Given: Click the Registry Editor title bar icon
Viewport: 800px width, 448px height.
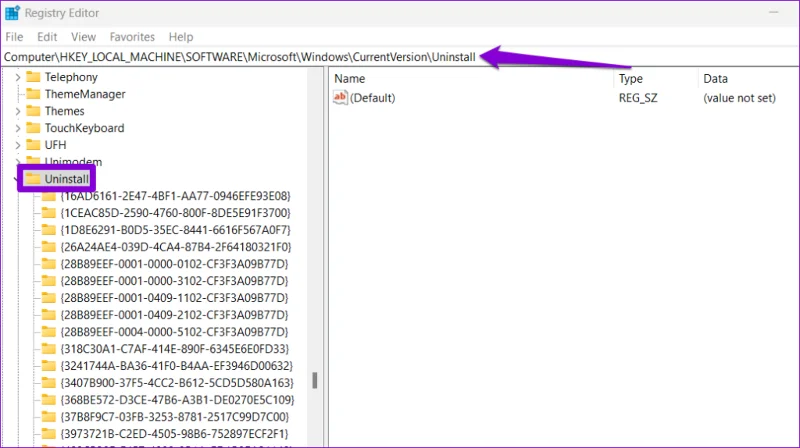Looking at the screenshot, I should tap(12, 13).
